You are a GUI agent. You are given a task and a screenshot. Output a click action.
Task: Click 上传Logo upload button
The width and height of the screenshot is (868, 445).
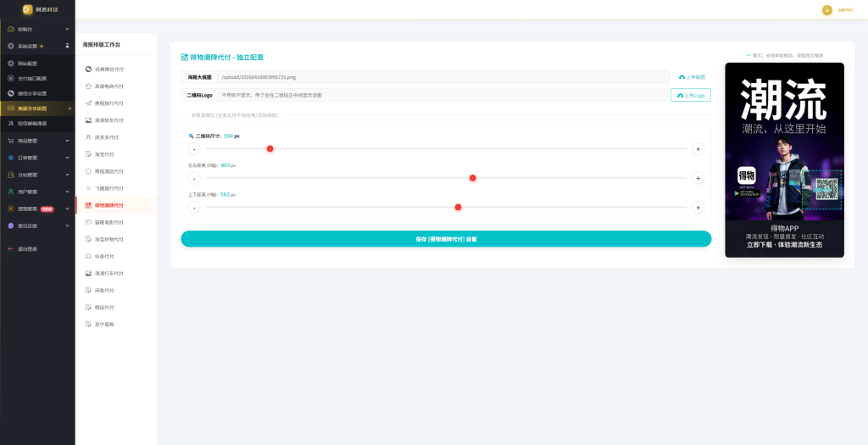click(x=691, y=95)
